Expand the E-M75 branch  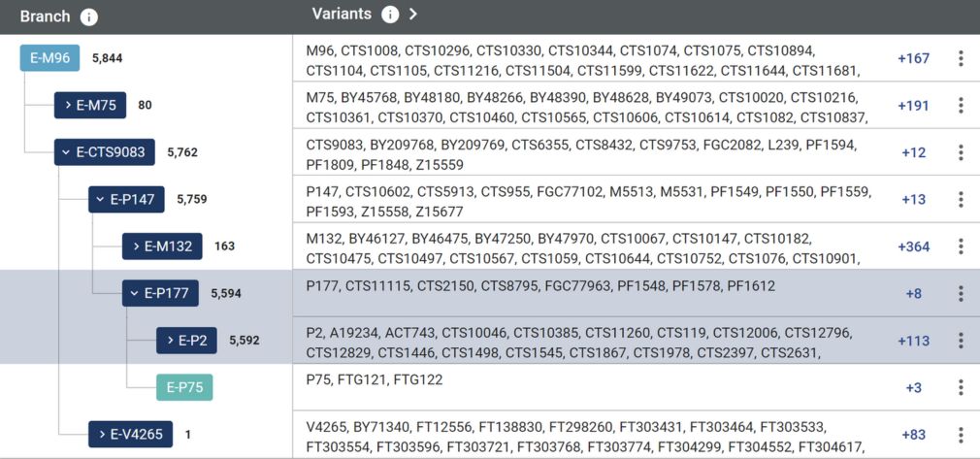[90, 105]
